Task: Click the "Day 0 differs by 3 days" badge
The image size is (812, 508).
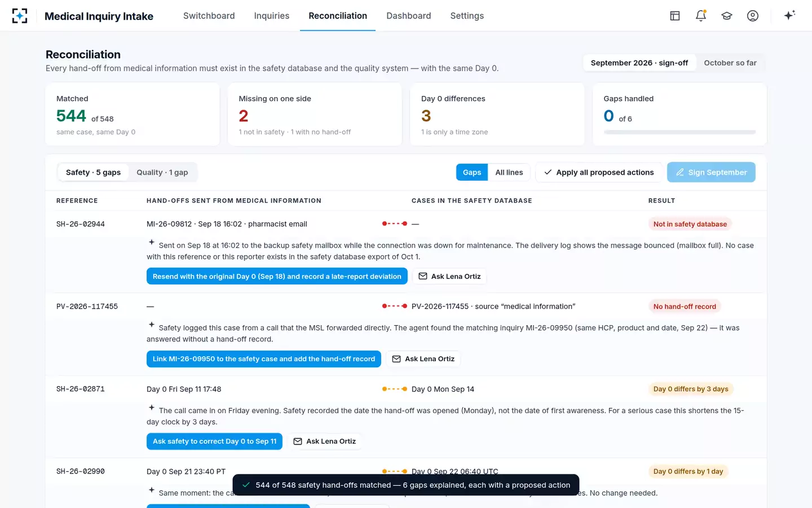Action: pyautogui.click(x=691, y=389)
